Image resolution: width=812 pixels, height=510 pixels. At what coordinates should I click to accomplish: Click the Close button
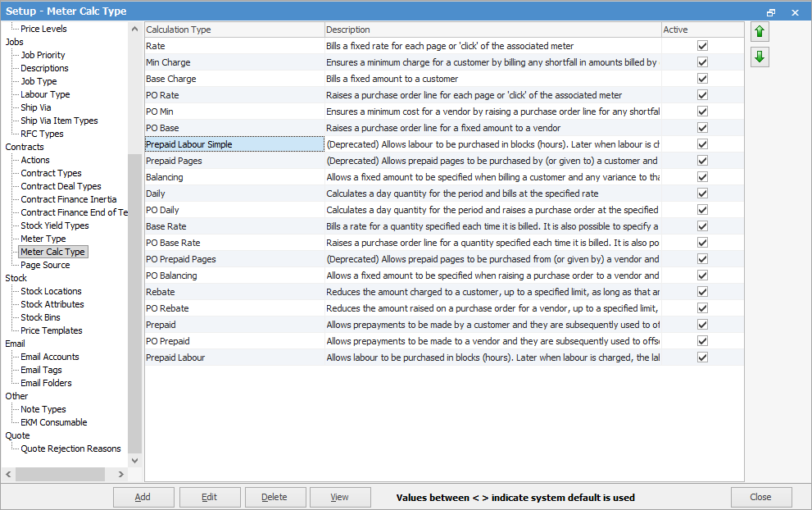[760, 497]
